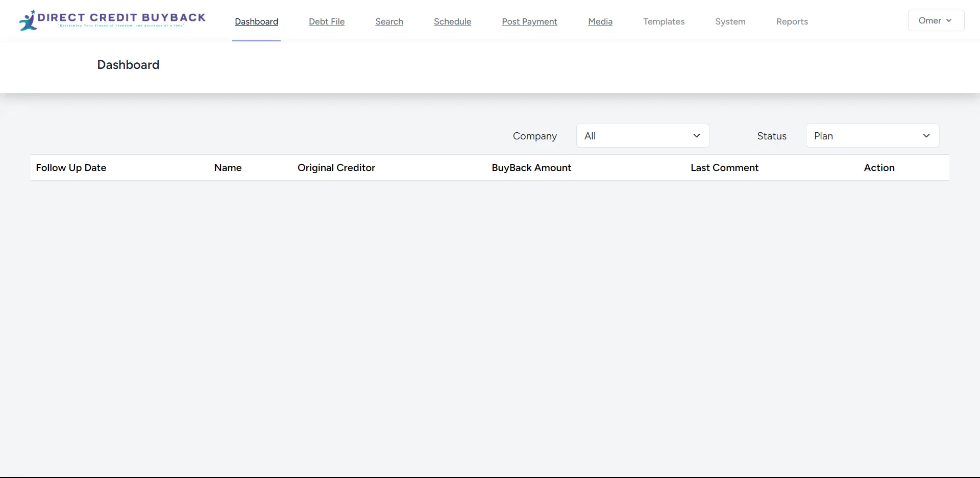Navigate to Schedule
Image resolution: width=980 pixels, height=478 pixels.
pyautogui.click(x=452, y=21)
